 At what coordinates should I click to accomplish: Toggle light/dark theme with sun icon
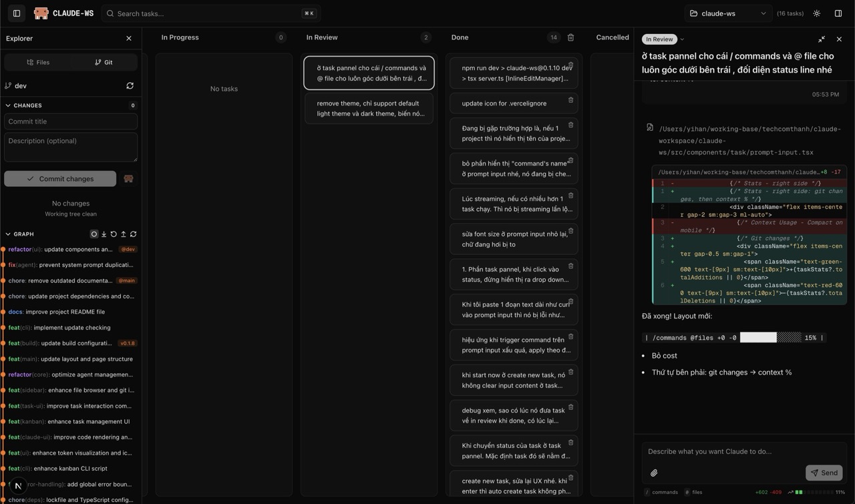(816, 13)
